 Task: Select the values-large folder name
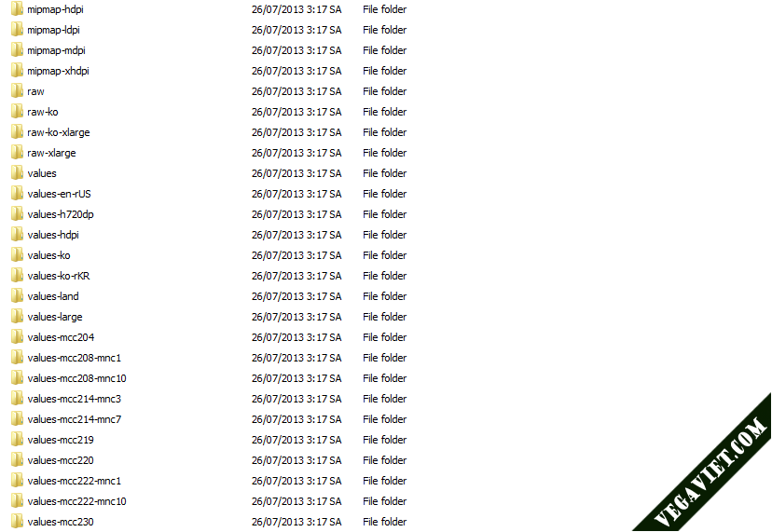coord(55,317)
